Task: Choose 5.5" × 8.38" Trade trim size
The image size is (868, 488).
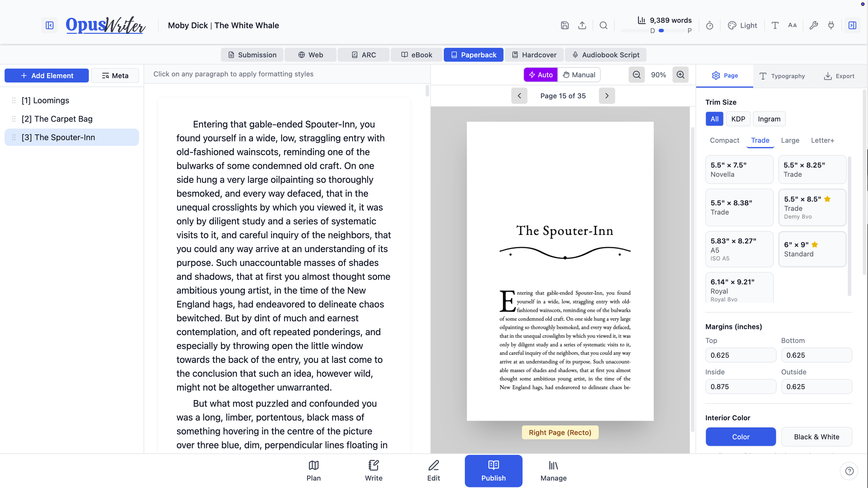Action: click(x=739, y=207)
